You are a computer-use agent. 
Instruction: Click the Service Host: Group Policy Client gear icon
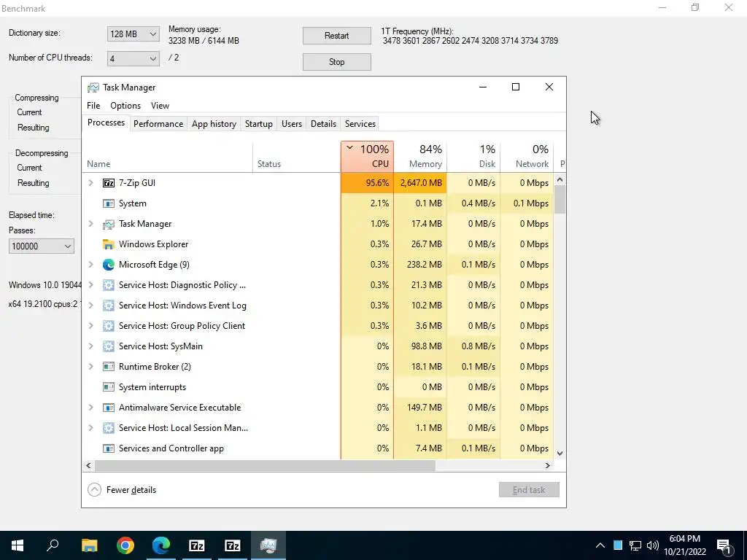[x=109, y=326]
